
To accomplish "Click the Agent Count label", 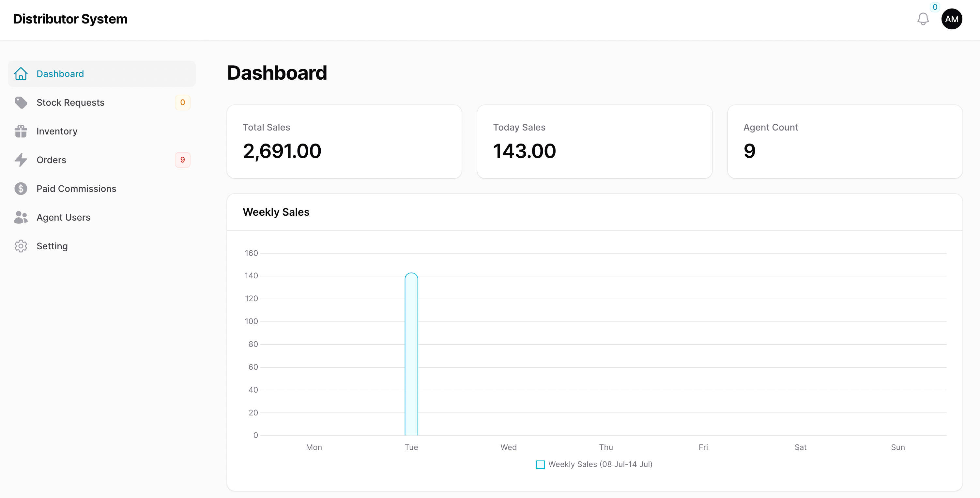I will click(770, 128).
